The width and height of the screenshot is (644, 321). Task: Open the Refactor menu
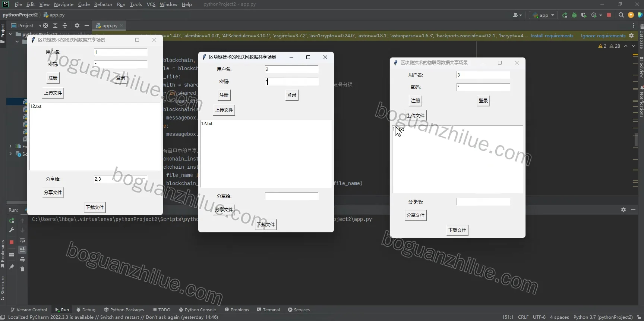point(103,4)
